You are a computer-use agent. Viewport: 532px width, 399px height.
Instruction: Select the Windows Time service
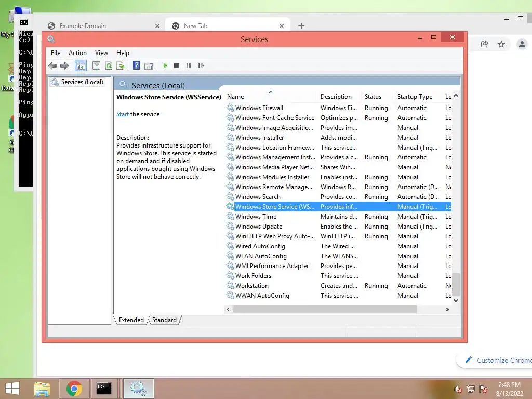tap(339, 216)
